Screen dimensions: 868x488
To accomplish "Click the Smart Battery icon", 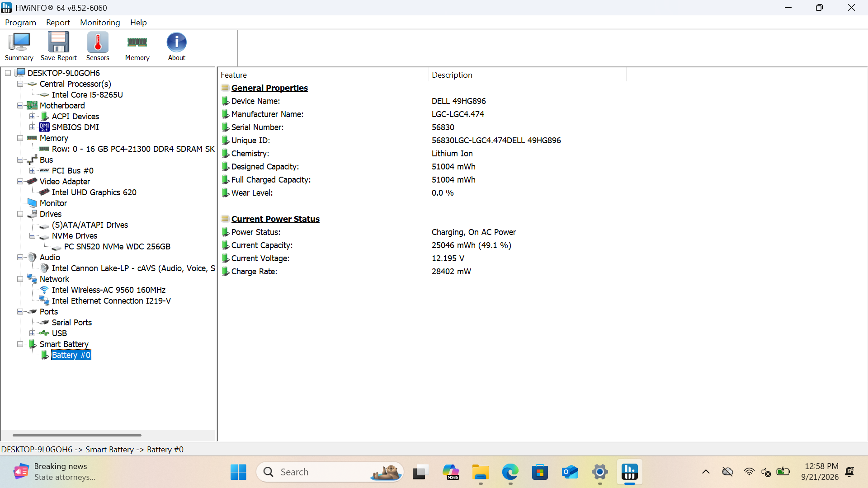I will click(33, 344).
